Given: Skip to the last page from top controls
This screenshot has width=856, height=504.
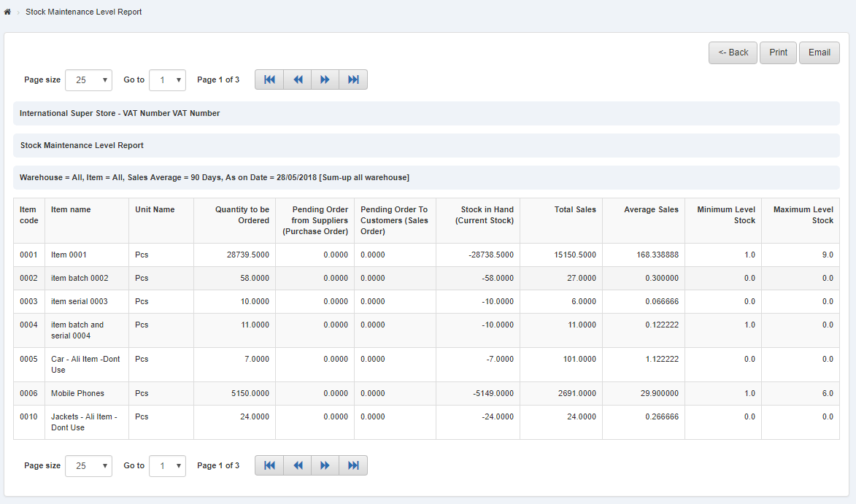Looking at the screenshot, I should (x=352, y=79).
